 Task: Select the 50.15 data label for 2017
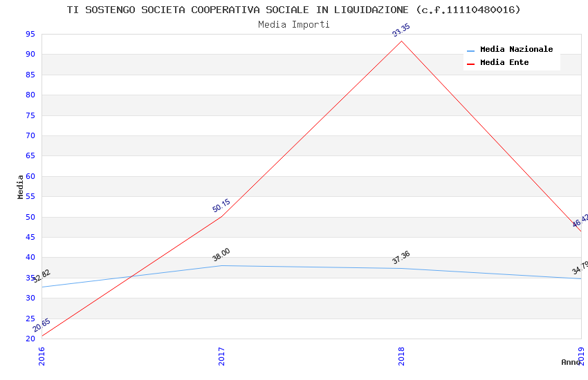pyautogui.click(x=221, y=206)
